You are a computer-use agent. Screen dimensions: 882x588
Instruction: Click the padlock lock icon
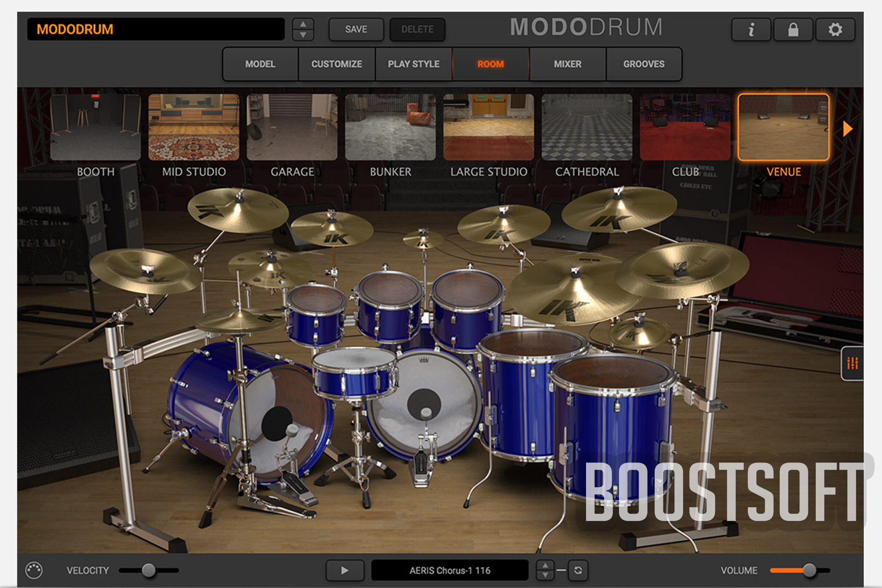(x=793, y=29)
